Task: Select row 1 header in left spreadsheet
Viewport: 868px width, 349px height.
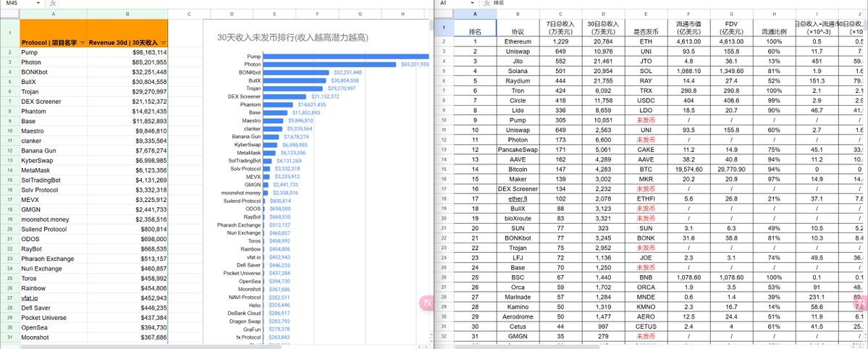Action: (9, 33)
